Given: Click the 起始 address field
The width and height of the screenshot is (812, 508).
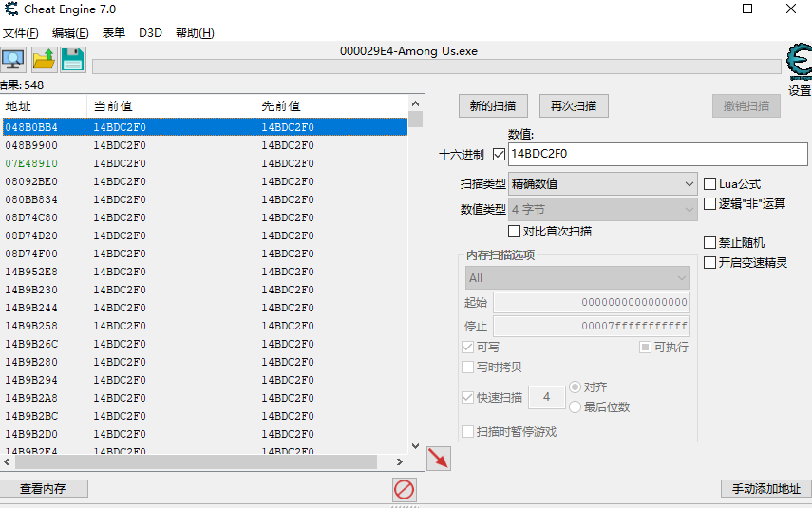Looking at the screenshot, I should pos(592,302).
